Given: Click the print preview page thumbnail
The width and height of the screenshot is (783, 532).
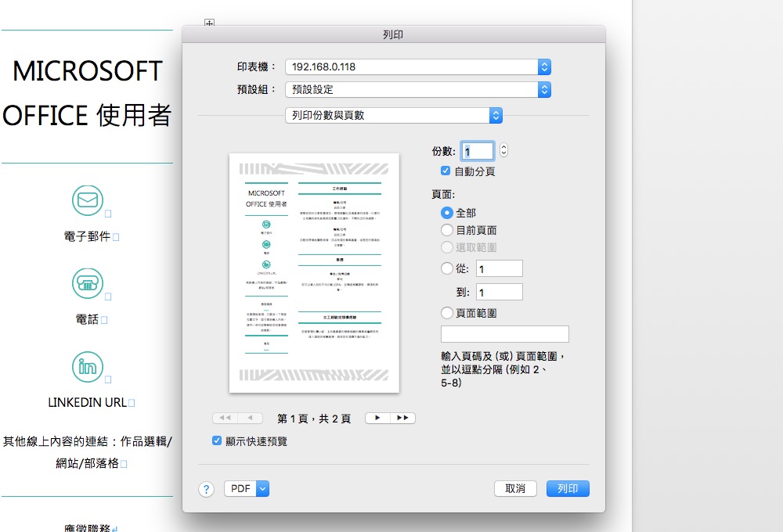Looking at the screenshot, I should (314, 273).
